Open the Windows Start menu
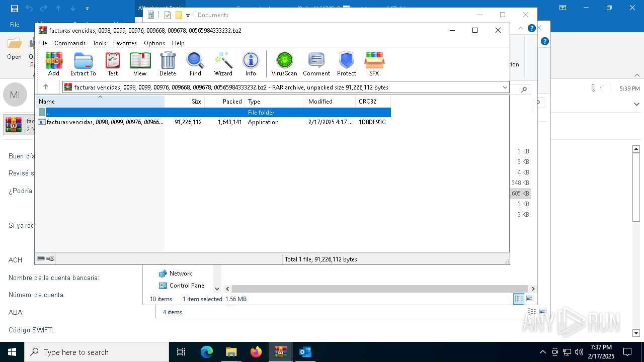Screen dimensions: 644x362 [12, 352]
